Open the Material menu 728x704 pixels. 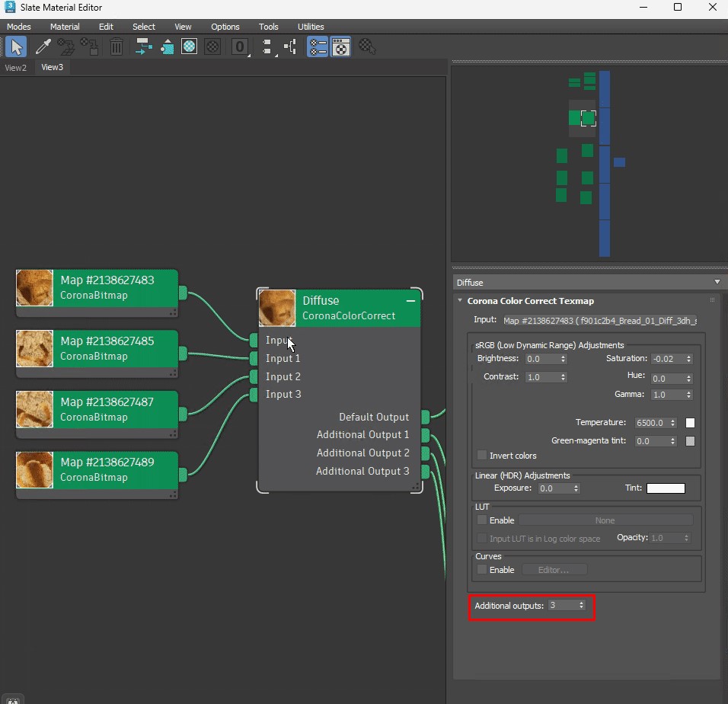[65, 27]
